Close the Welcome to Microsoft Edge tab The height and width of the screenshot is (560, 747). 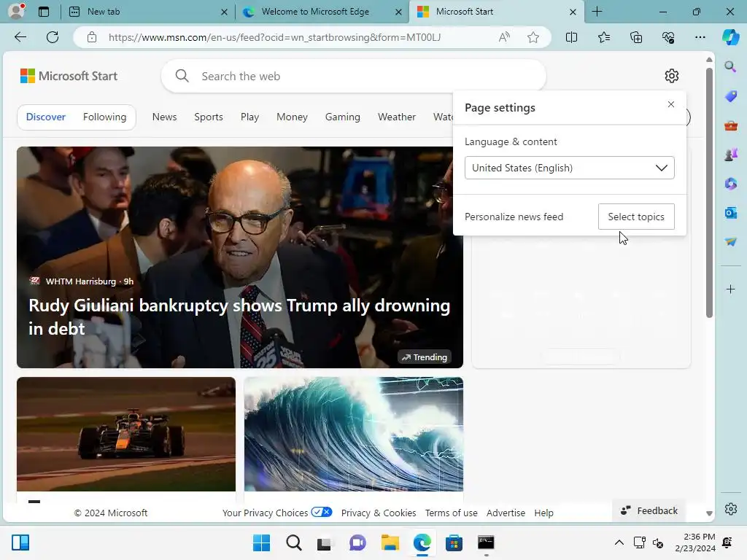[398, 12]
